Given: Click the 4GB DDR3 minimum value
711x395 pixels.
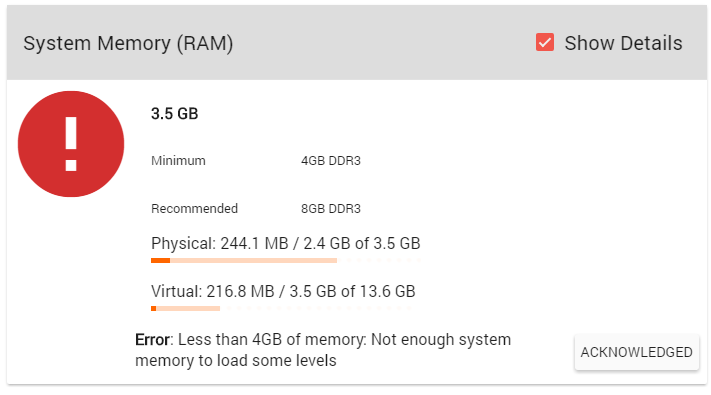Looking at the screenshot, I should point(331,161).
